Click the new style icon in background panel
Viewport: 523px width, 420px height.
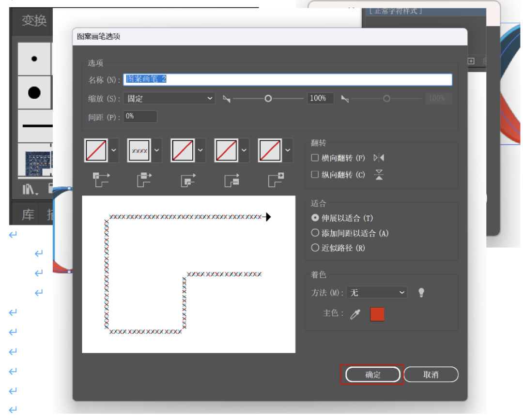coord(471,61)
